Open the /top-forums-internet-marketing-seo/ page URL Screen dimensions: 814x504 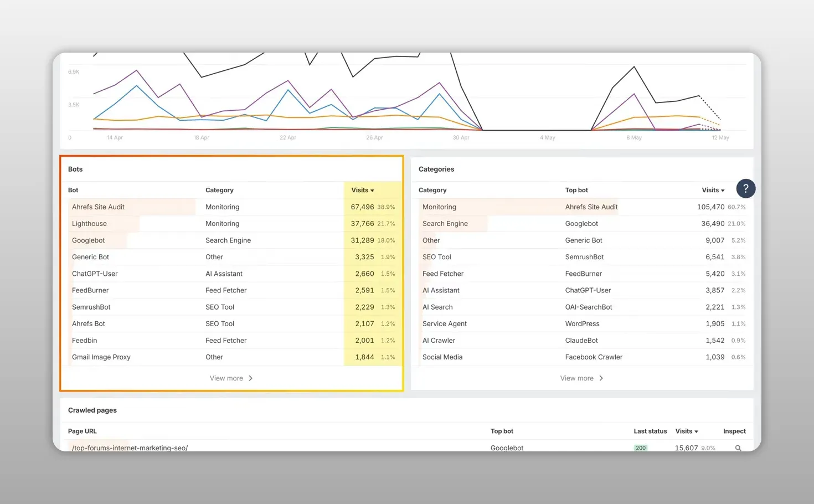[130, 448]
